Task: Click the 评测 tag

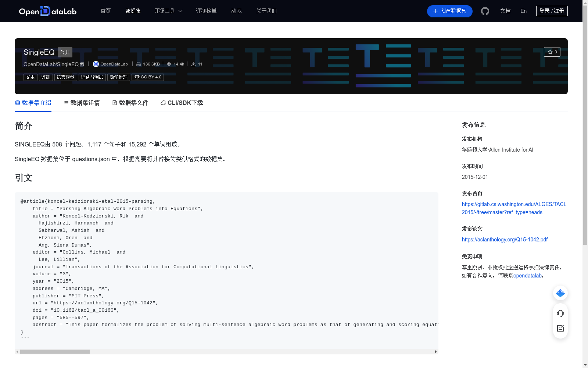Action: (46, 77)
